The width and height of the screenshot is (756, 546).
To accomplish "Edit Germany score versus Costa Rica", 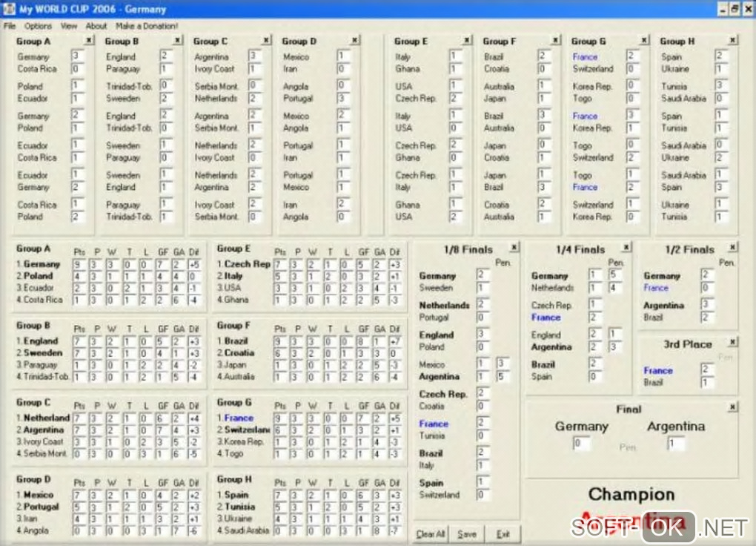I will tap(78, 56).
